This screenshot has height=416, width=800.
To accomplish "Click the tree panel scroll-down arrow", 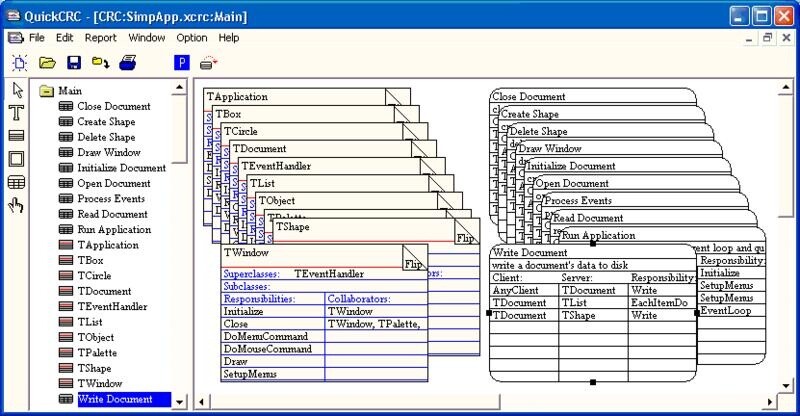I will pyautogui.click(x=180, y=402).
